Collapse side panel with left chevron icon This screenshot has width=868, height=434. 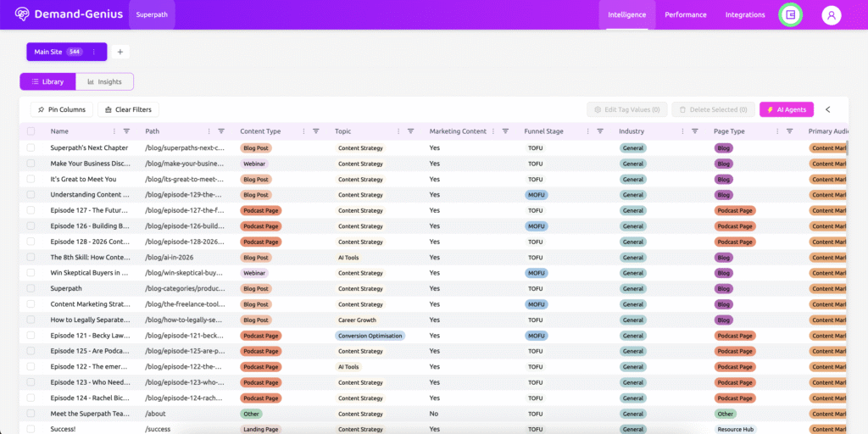pyautogui.click(x=828, y=109)
